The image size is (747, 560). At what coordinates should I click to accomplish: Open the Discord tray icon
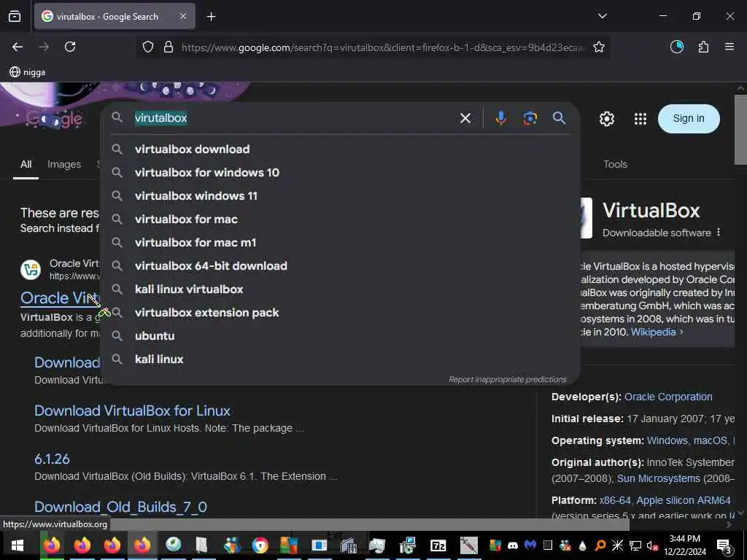(x=513, y=545)
